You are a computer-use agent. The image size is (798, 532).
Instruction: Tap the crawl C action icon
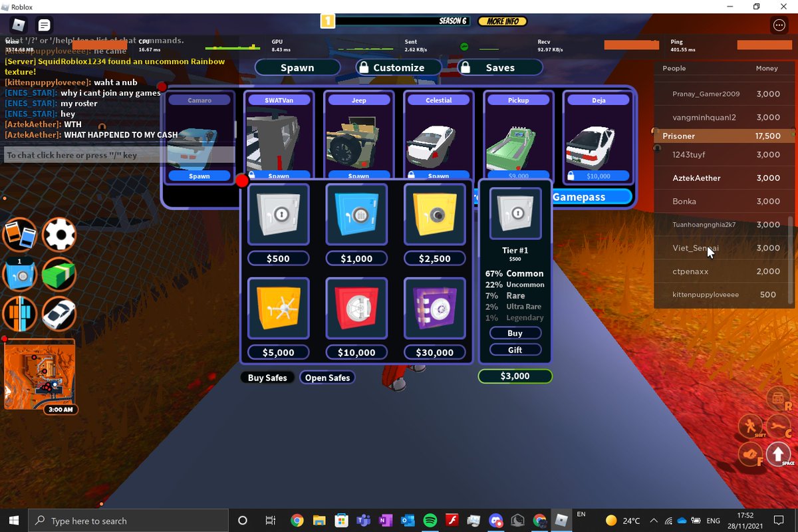click(779, 426)
